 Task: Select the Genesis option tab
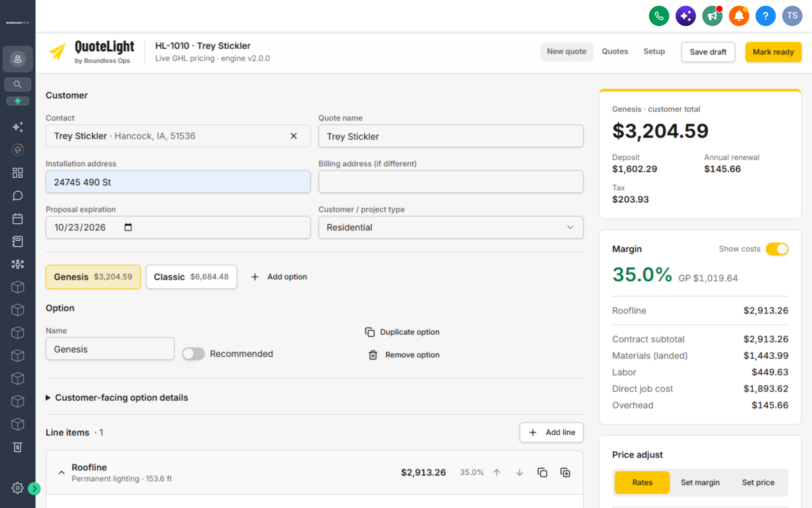coord(93,277)
